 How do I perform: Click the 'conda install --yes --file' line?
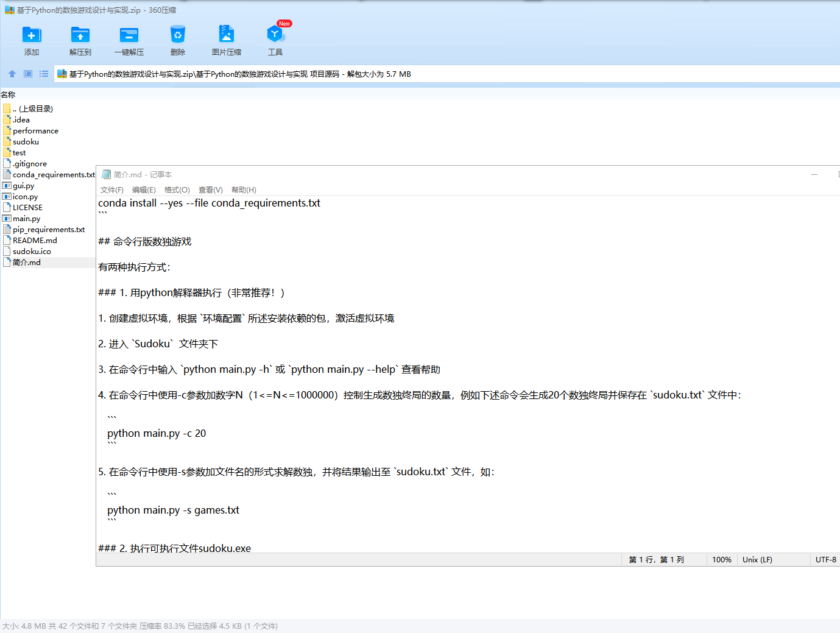coord(210,203)
